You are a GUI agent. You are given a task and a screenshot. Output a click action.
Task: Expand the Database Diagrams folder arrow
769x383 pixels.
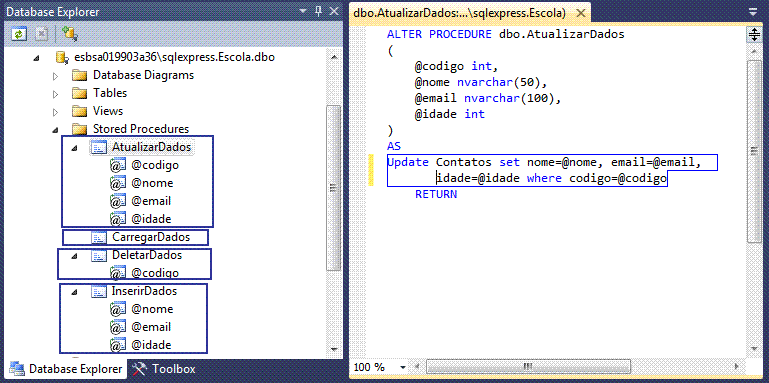55,76
